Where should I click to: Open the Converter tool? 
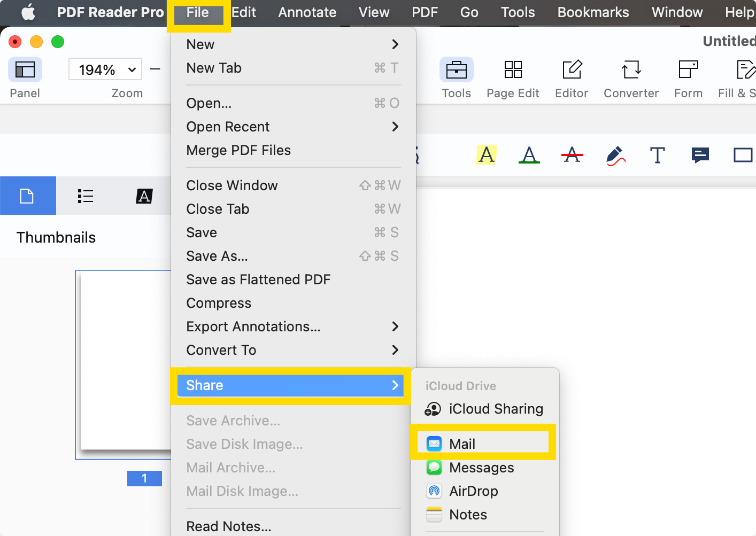pyautogui.click(x=631, y=69)
